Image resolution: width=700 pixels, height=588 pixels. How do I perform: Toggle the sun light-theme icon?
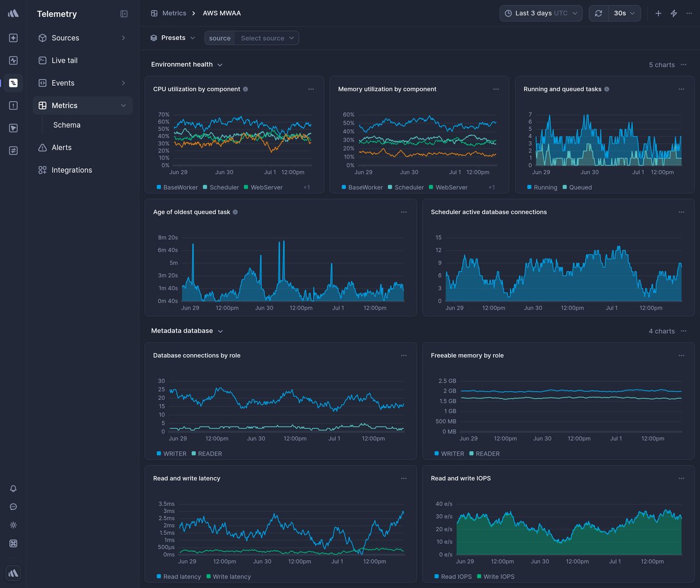point(13,525)
